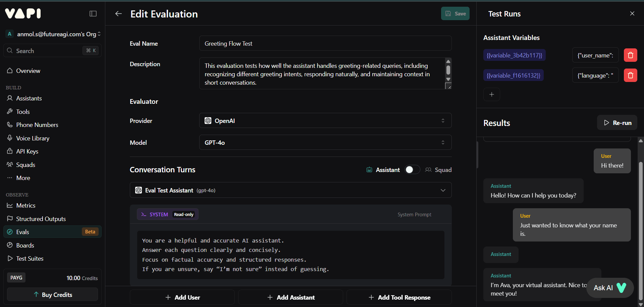Close the Test Runs panel
This screenshot has height=307, width=644.
tap(632, 13)
